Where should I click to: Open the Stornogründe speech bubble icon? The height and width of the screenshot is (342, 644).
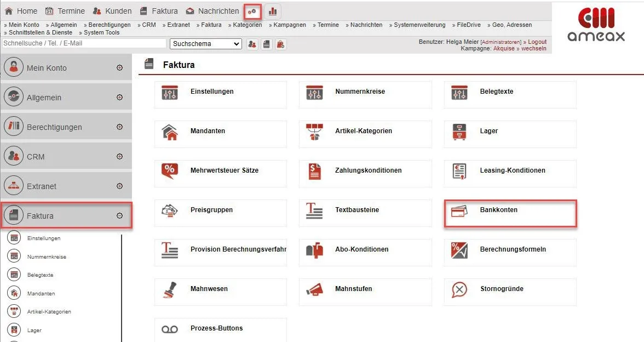[x=459, y=289]
